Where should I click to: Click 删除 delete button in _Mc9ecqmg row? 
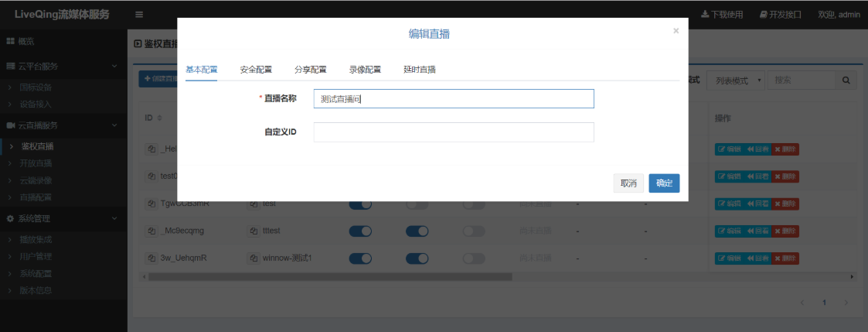[x=785, y=231]
